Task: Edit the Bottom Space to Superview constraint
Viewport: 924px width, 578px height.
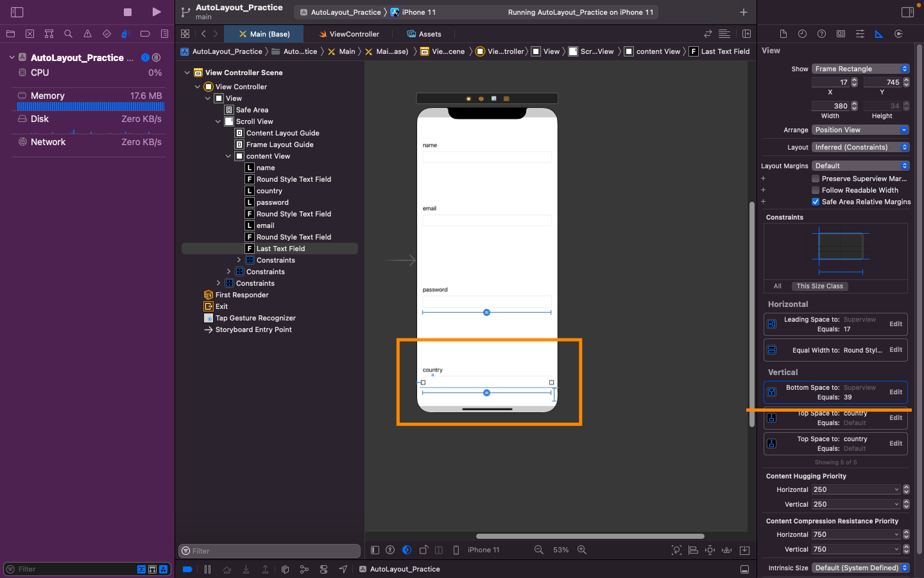Action: (x=896, y=392)
